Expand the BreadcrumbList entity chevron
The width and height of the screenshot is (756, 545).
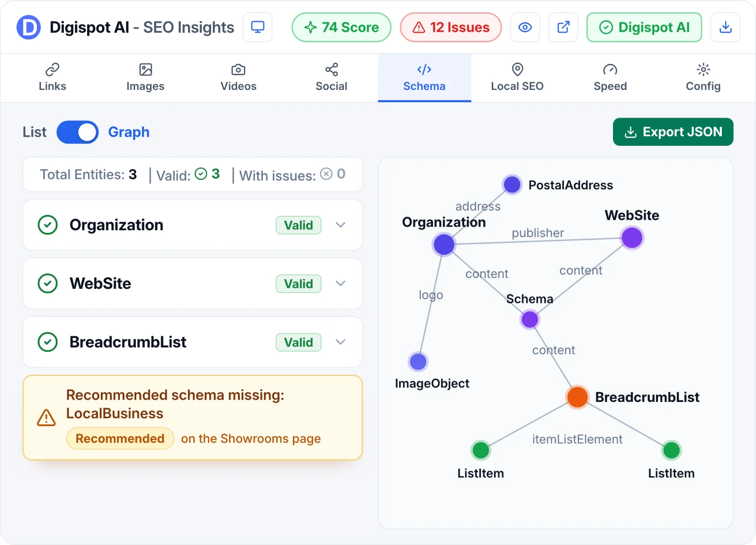point(341,342)
